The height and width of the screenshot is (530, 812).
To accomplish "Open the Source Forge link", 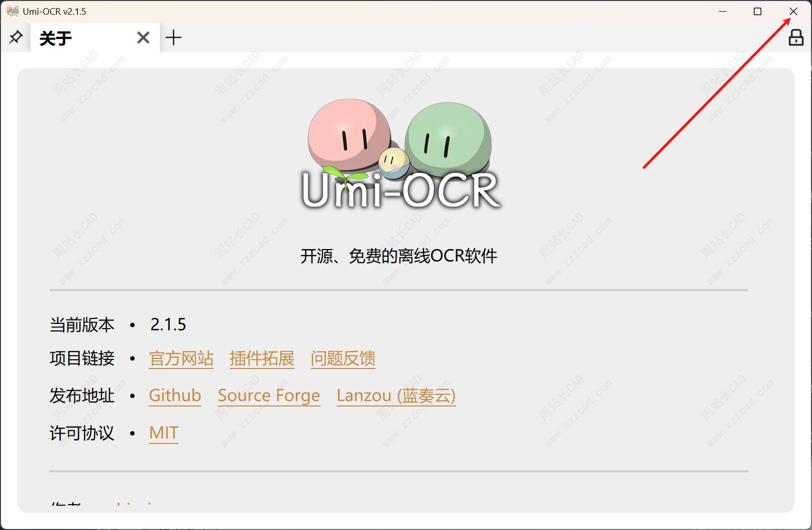I will tap(269, 395).
